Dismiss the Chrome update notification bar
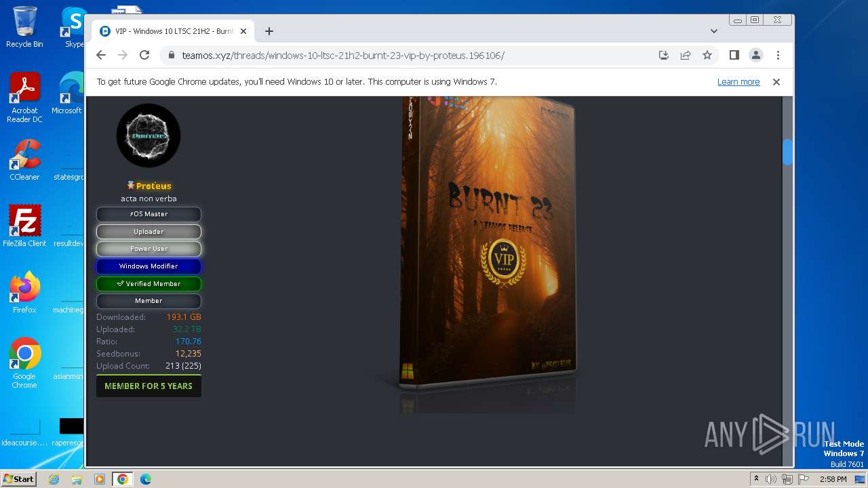The width and height of the screenshot is (868, 488). tap(776, 82)
